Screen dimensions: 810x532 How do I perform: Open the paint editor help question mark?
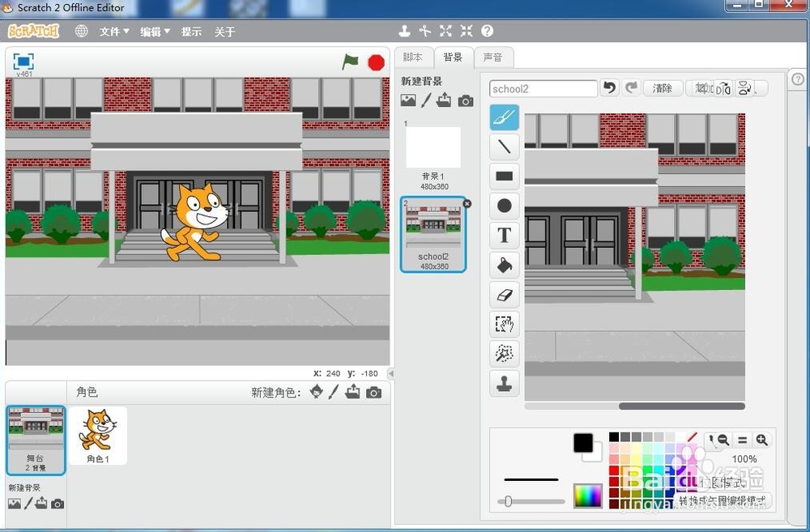[798, 79]
